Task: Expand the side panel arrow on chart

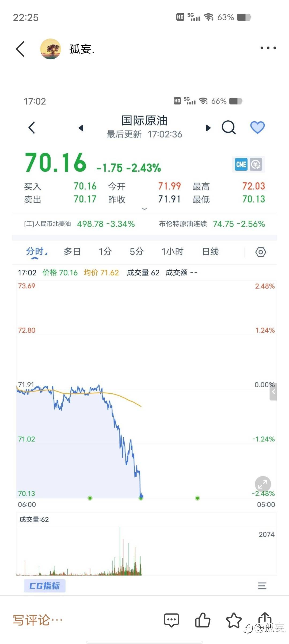Action: pyautogui.click(x=273, y=392)
